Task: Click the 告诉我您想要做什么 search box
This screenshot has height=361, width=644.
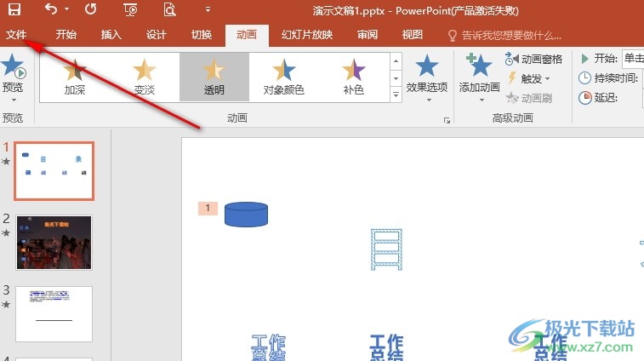Action: (x=505, y=36)
